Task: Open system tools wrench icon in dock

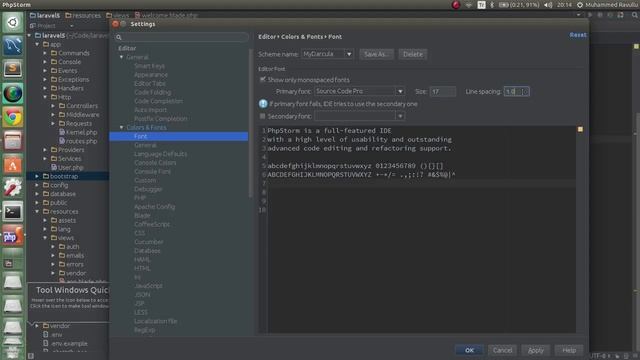Action: (x=13, y=189)
